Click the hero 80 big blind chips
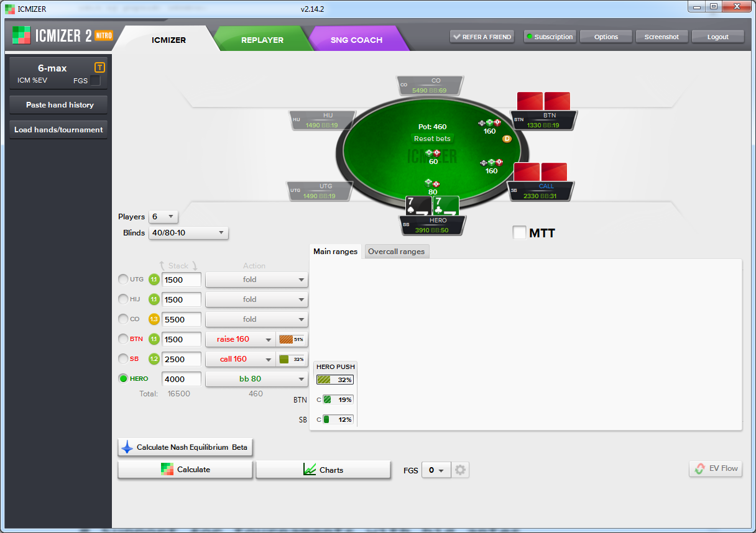This screenshot has width=756, height=533. coord(432,183)
